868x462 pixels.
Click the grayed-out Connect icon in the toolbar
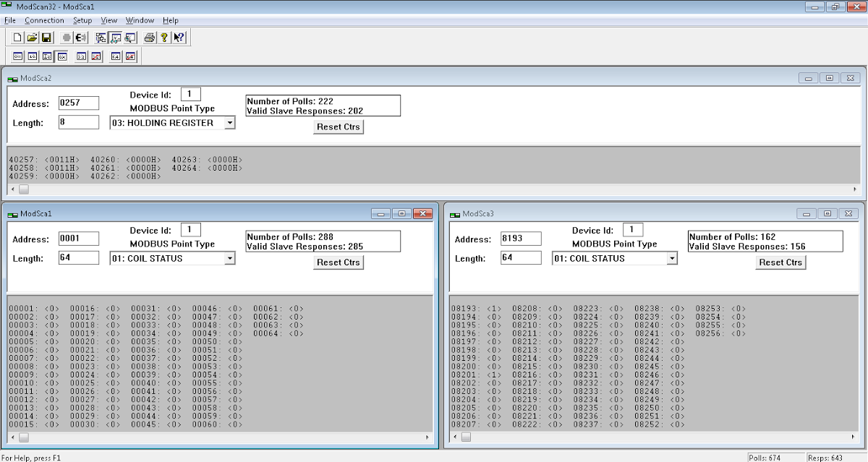point(67,38)
